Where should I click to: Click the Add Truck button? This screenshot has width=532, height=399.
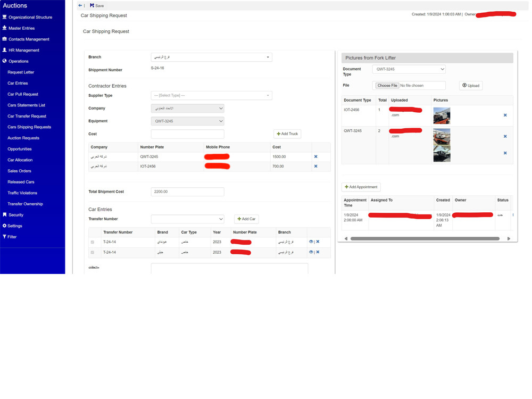pos(287,134)
